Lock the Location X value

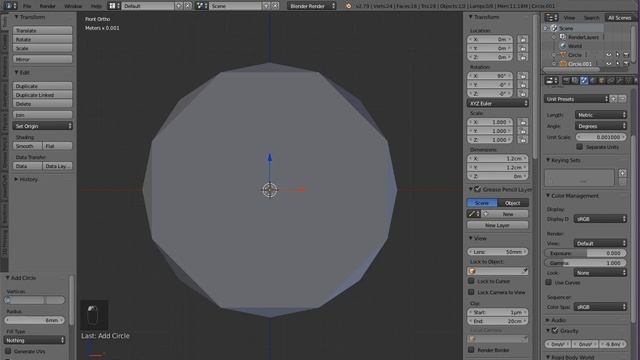(522, 40)
